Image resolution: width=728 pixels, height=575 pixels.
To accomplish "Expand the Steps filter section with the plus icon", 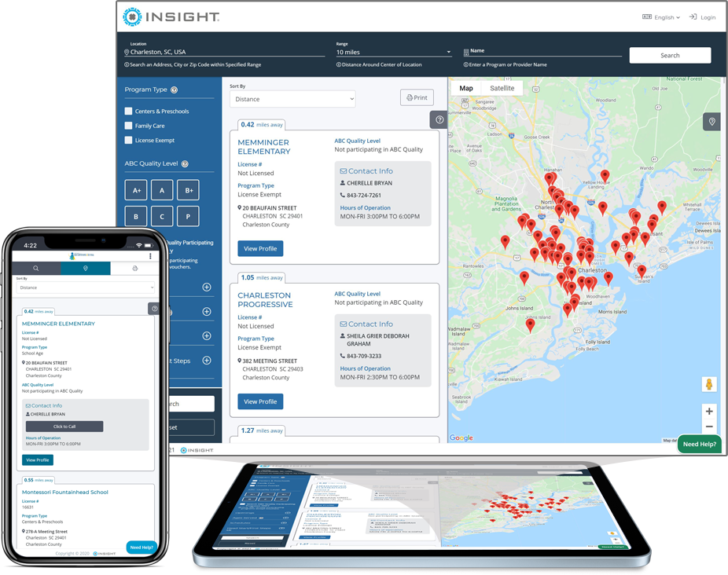I will pos(207,361).
